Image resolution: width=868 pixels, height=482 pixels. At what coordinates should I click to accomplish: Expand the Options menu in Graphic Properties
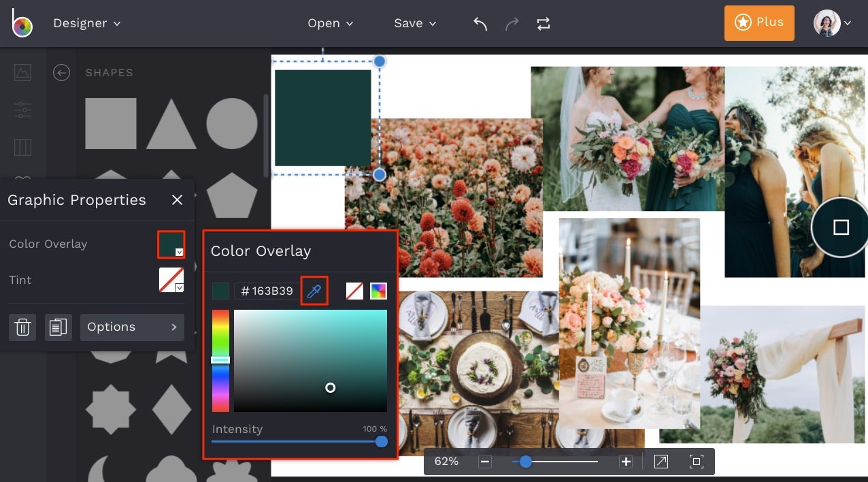[x=132, y=327]
